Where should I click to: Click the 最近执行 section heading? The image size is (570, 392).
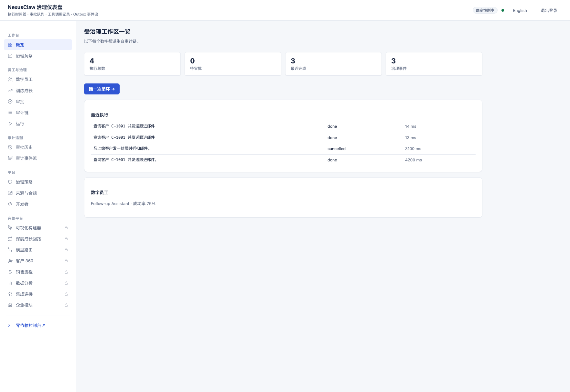point(100,115)
